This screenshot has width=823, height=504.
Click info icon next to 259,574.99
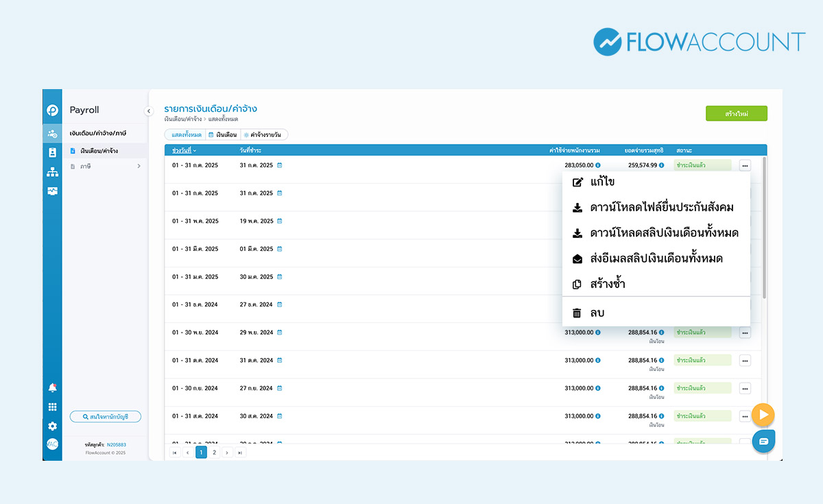(663, 165)
